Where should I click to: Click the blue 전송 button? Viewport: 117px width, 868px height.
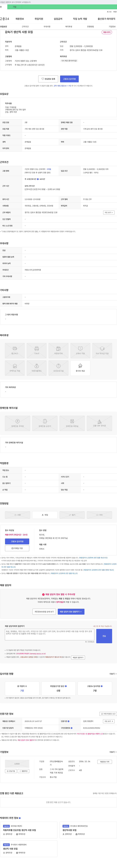pyautogui.click(x=104, y=636)
